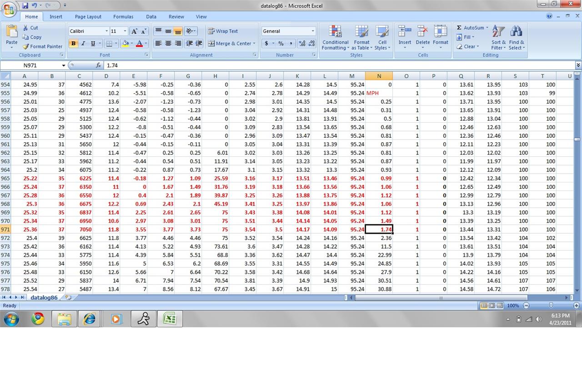Screen dimensions: 582x392
Task: Increase decimal places
Action: [302, 44]
